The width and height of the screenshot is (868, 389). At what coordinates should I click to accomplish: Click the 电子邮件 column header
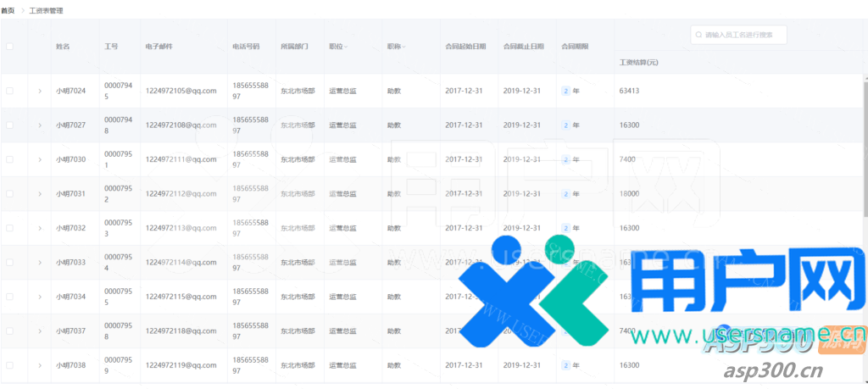(x=159, y=47)
